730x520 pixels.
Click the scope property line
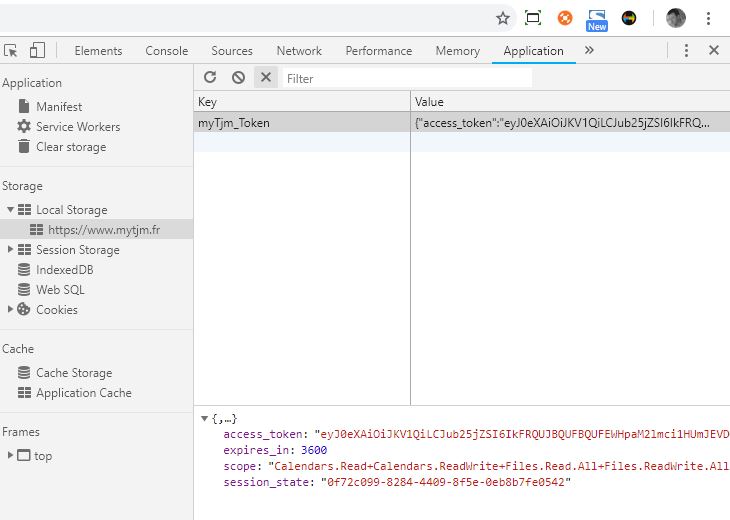point(476,466)
